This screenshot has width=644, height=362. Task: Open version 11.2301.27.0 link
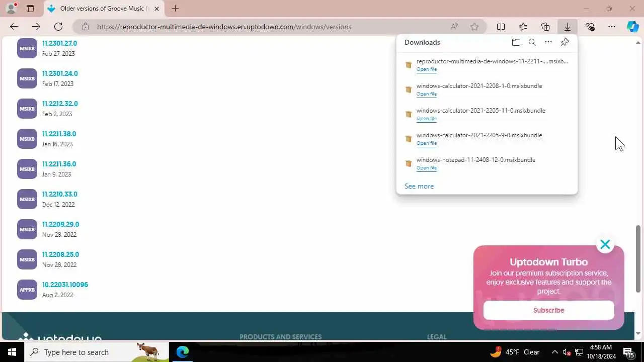click(59, 43)
